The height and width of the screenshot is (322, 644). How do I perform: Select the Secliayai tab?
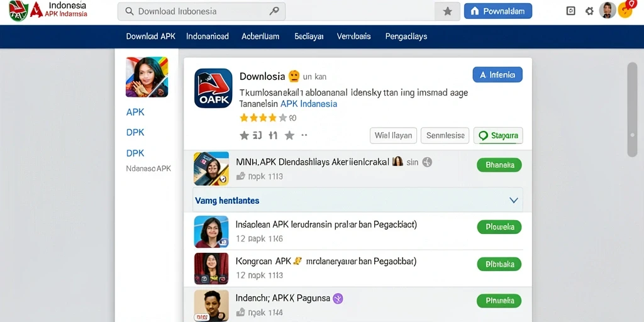click(309, 36)
